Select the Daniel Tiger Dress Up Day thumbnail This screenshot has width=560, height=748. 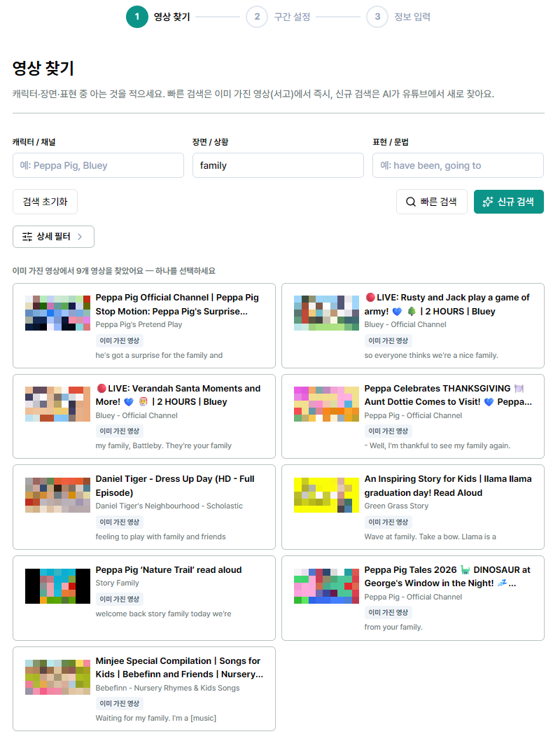(57, 495)
